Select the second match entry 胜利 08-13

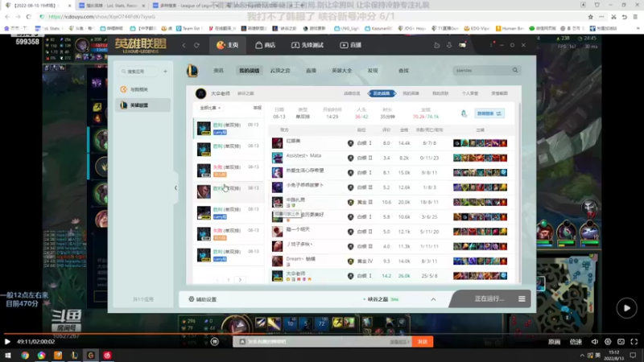coord(229,149)
